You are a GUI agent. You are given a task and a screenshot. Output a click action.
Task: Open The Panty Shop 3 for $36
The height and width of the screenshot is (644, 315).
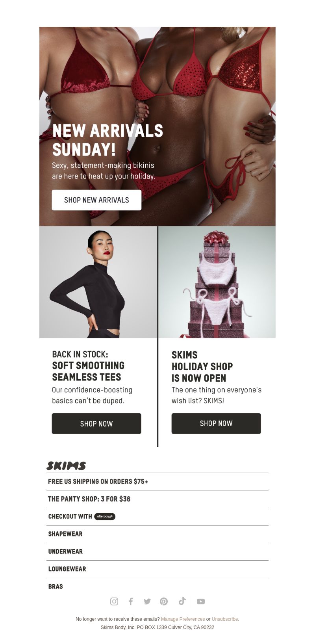pos(89,499)
